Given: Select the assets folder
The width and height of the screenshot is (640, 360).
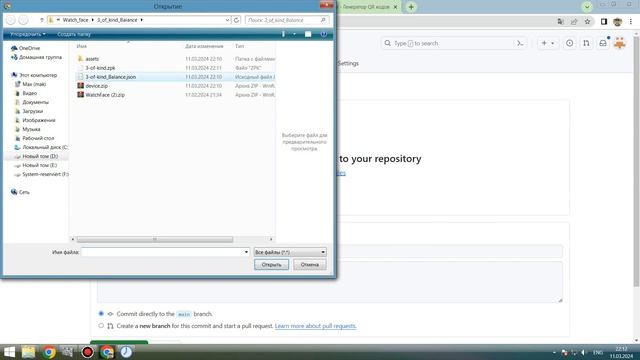Looking at the screenshot, I should point(92,59).
